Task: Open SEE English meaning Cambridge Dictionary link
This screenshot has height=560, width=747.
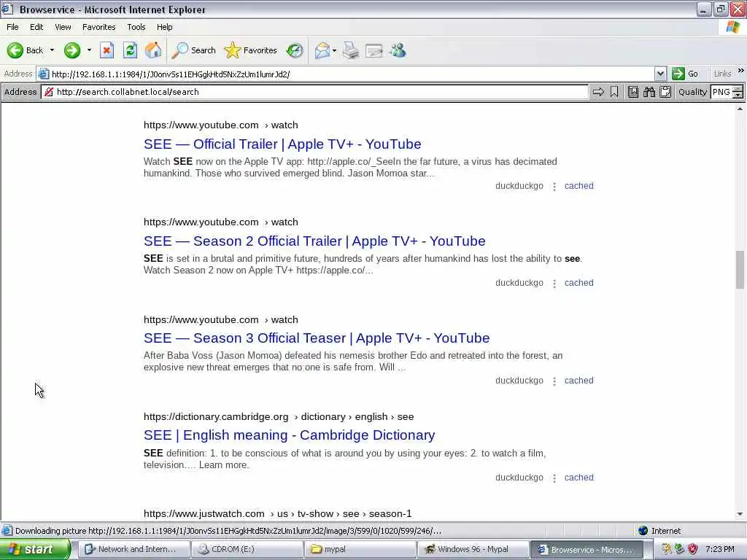Action: [289, 435]
